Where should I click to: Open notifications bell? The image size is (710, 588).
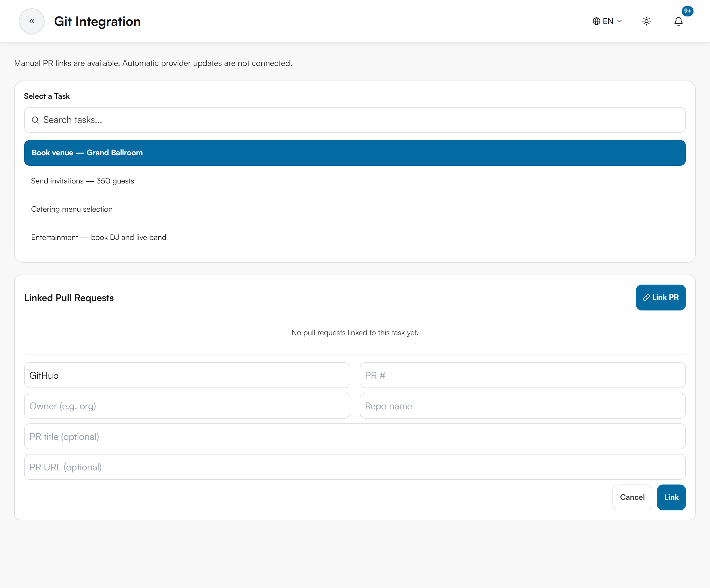tap(678, 21)
